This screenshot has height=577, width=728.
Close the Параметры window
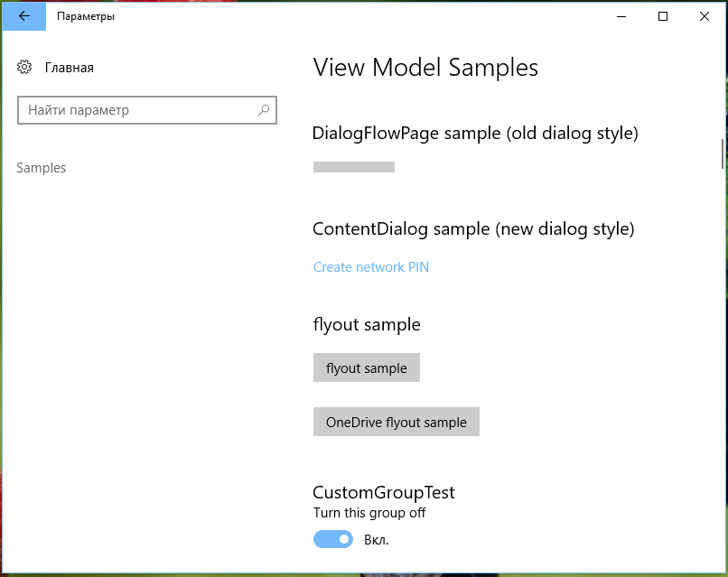(705, 16)
